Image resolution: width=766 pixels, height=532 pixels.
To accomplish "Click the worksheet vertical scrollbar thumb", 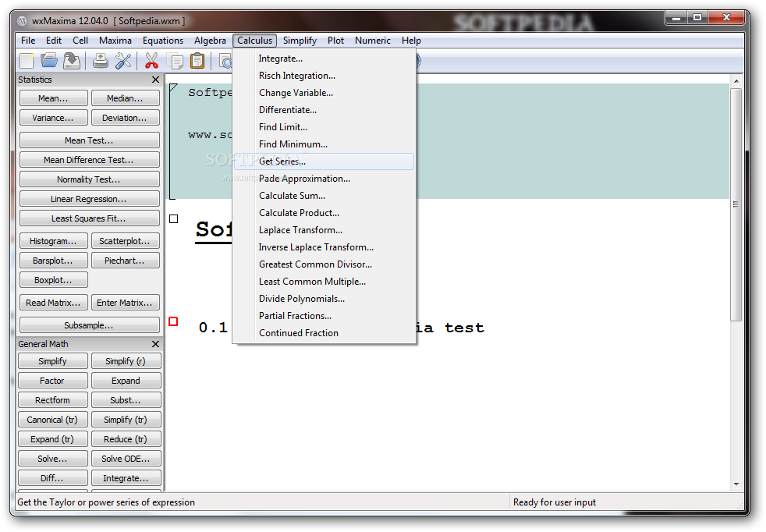I will click(736, 204).
